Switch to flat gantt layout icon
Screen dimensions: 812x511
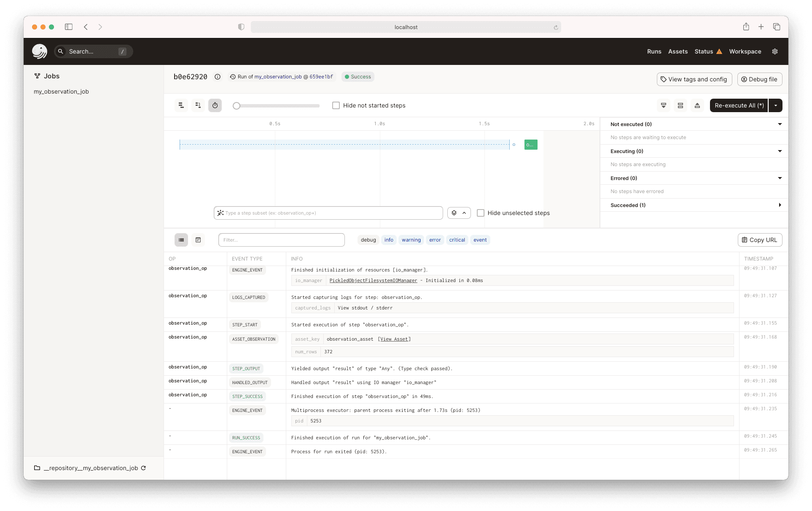[x=181, y=105]
